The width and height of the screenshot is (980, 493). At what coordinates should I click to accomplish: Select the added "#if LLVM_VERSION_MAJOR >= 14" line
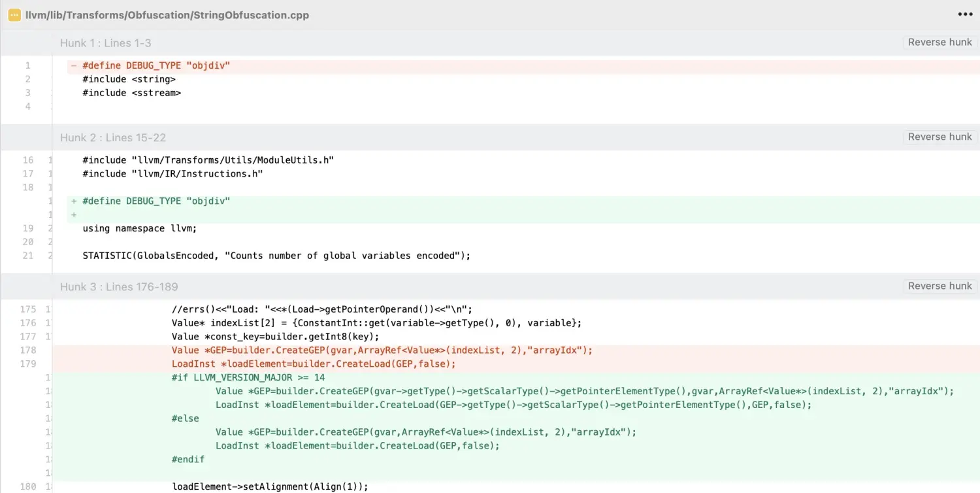248,378
